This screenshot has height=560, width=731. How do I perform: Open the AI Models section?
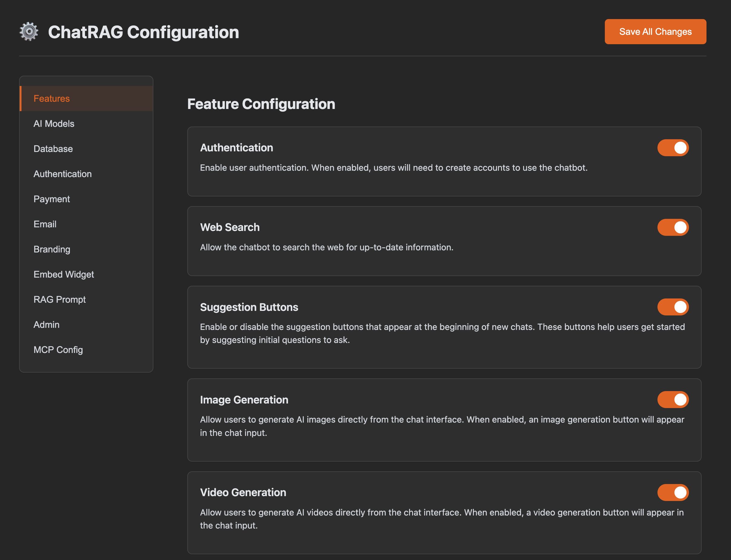pyautogui.click(x=86, y=124)
